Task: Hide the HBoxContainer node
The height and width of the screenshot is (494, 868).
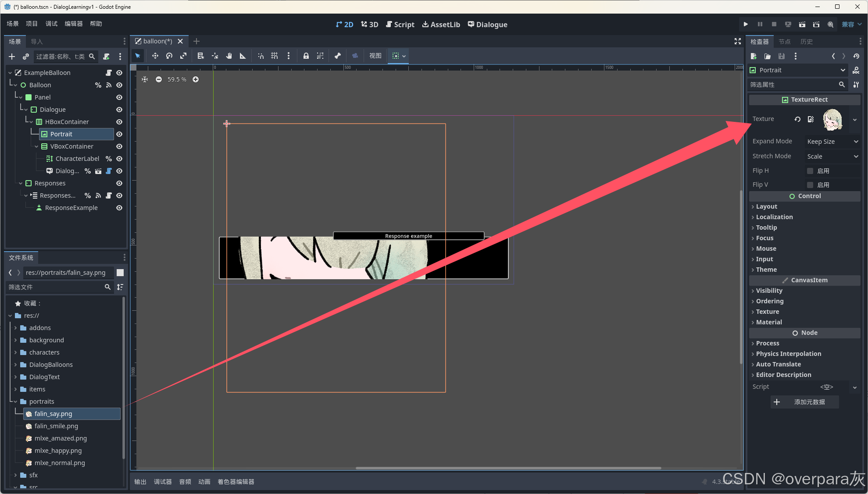Action: click(x=119, y=122)
